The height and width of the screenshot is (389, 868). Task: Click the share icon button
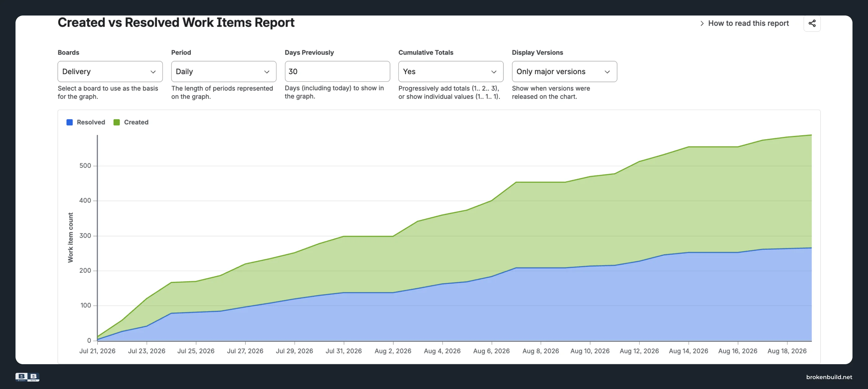click(x=812, y=23)
